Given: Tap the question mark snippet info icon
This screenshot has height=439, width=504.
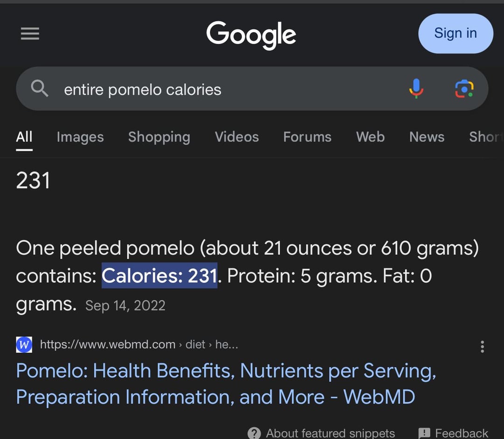Looking at the screenshot, I should (x=254, y=433).
